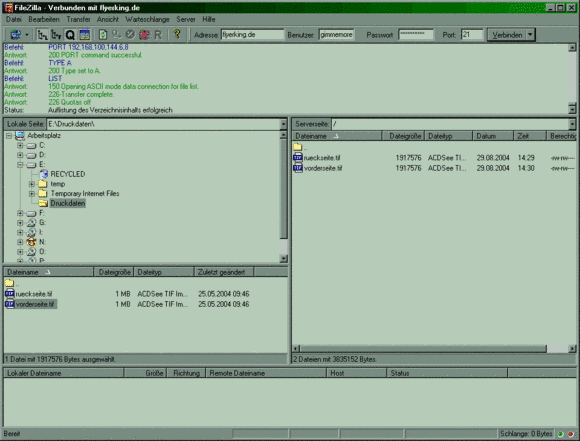Click the Benutzer input field

336,35
